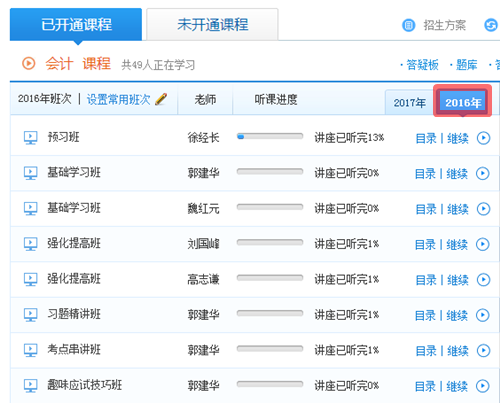Click play circle in 刘国峰 强化提高班 row
The image size is (500, 403).
pyautogui.click(x=483, y=244)
